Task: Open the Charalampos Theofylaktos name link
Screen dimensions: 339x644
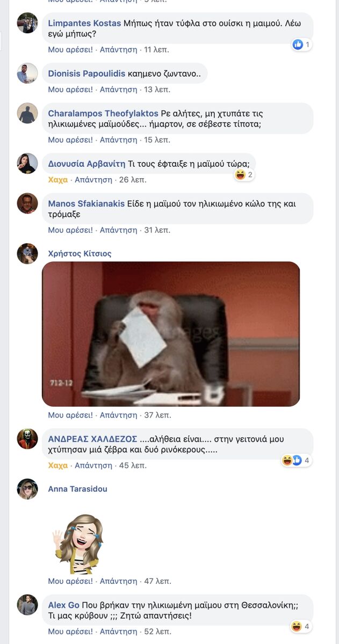Action: [103, 113]
